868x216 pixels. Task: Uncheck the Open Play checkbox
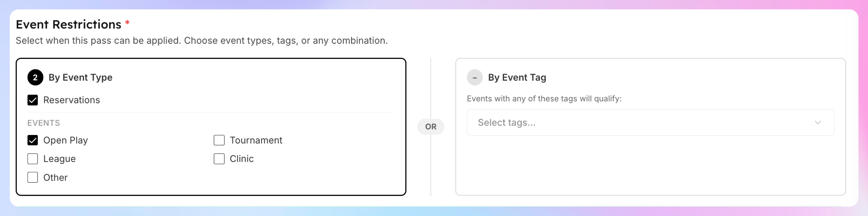(33, 140)
